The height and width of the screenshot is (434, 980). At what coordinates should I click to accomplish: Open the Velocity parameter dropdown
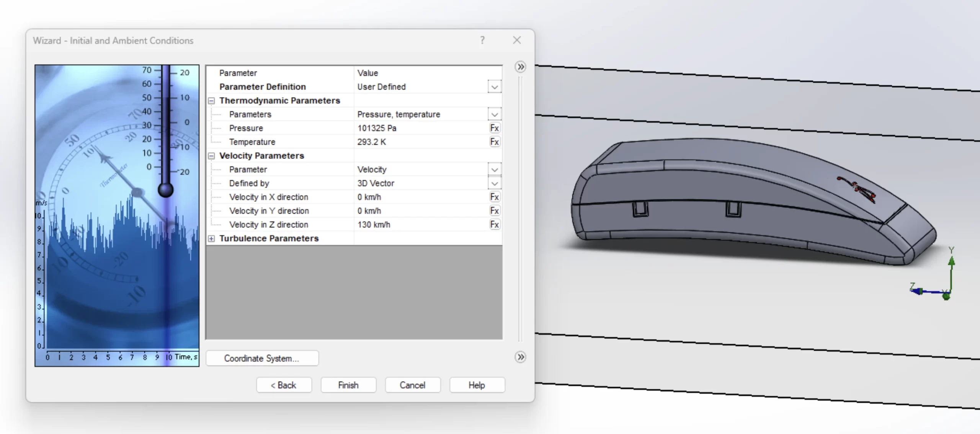[494, 170]
